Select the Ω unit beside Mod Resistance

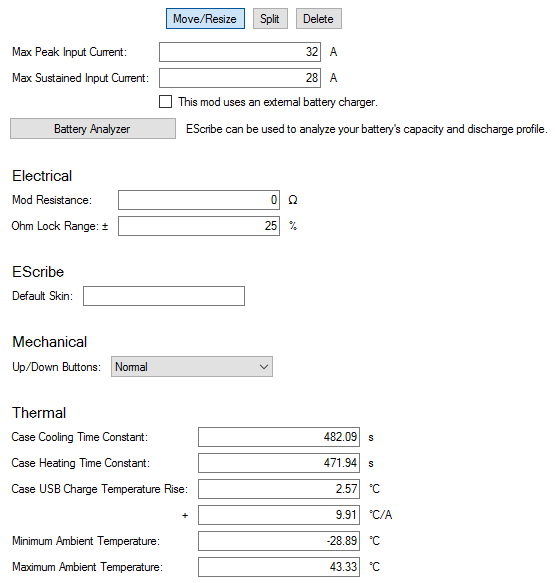(x=293, y=200)
